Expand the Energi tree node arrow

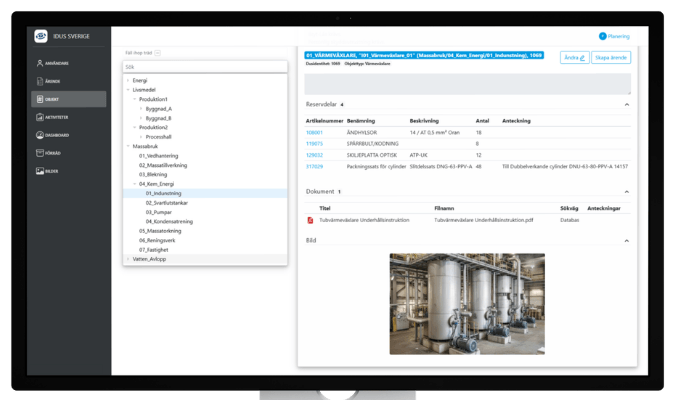(128, 81)
